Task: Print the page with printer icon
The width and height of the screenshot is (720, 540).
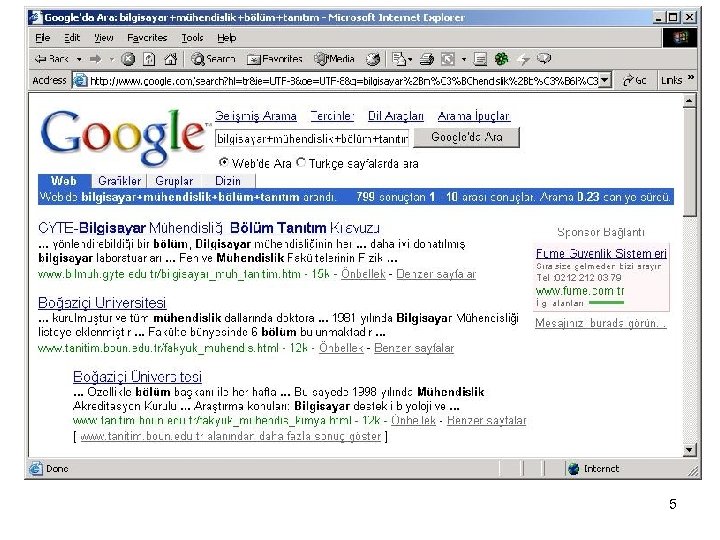Action: click(427, 59)
